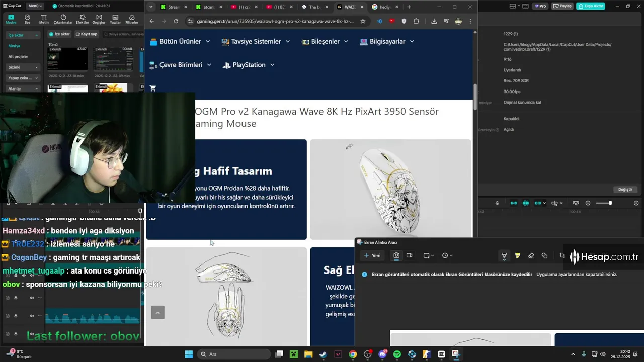
Task: Expand the Alanlar section in CapCut sidebar
Action: click(23, 88)
